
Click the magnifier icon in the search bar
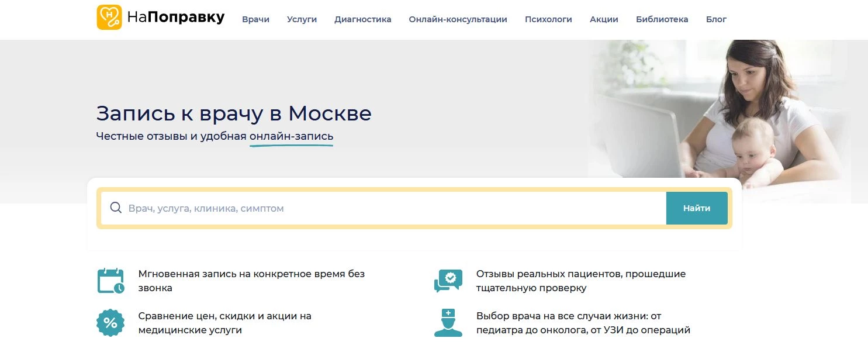tap(116, 208)
